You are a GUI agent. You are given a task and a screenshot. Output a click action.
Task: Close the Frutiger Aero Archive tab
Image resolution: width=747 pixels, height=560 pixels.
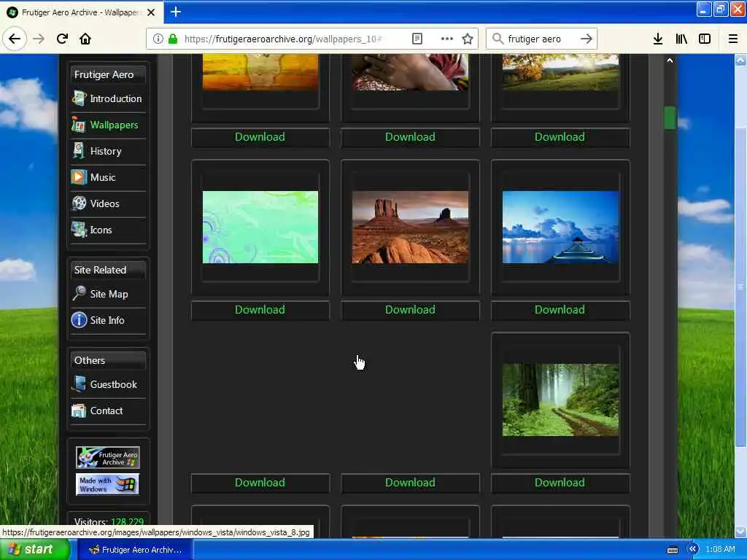point(151,12)
